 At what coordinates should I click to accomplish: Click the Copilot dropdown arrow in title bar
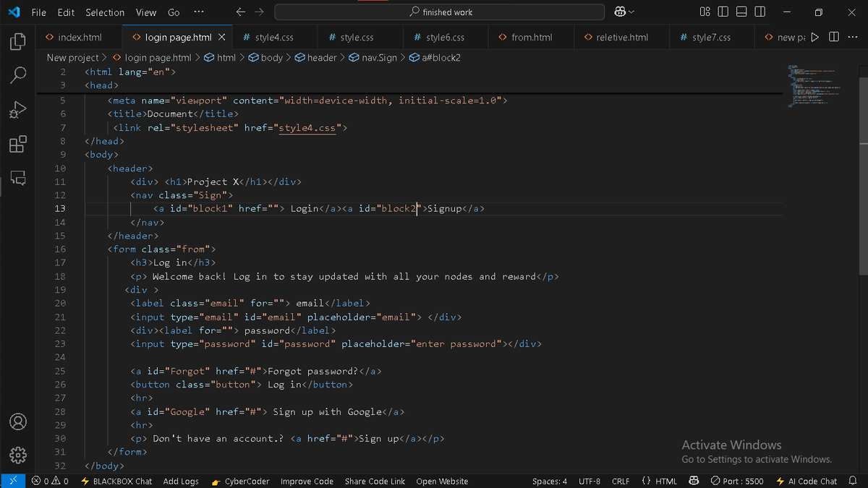pyautogui.click(x=633, y=12)
